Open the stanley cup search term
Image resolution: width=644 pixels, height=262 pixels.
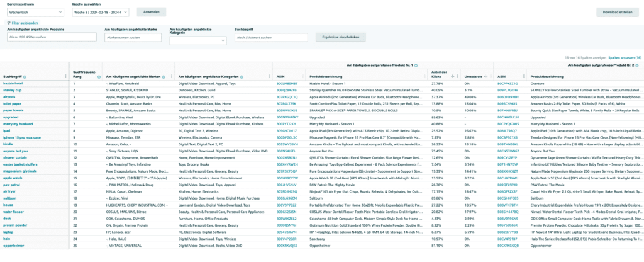(13, 90)
